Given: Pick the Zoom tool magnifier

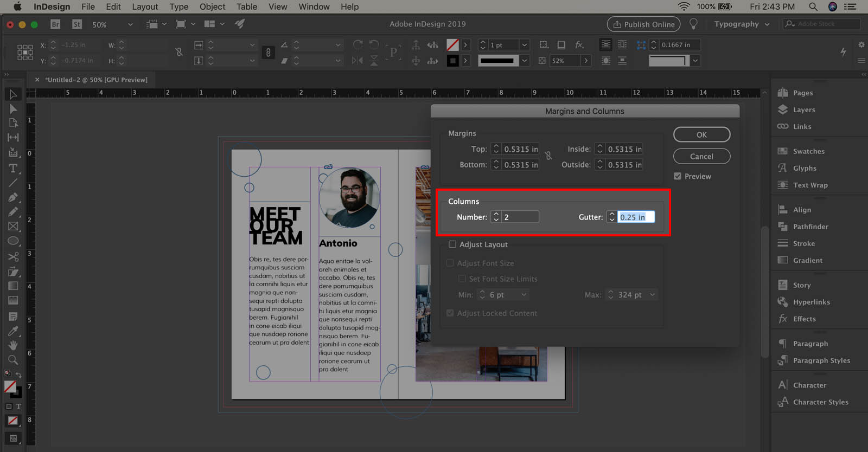Looking at the screenshot, I should click(13, 360).
